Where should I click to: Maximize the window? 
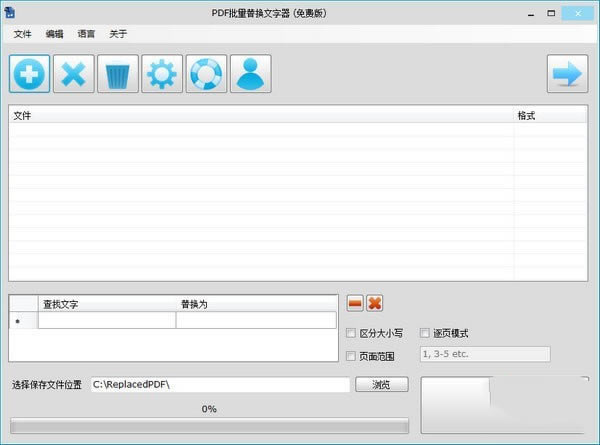[x=551, y=14]
